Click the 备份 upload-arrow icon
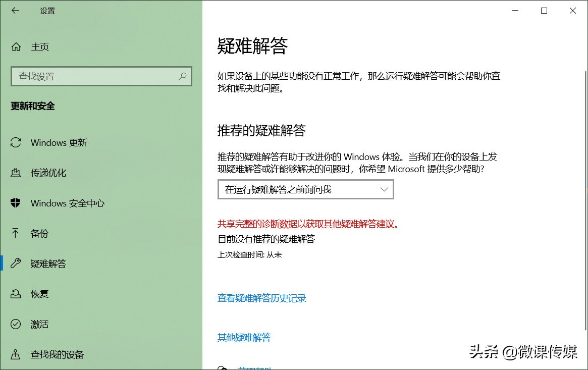 [x=16, y=233]
